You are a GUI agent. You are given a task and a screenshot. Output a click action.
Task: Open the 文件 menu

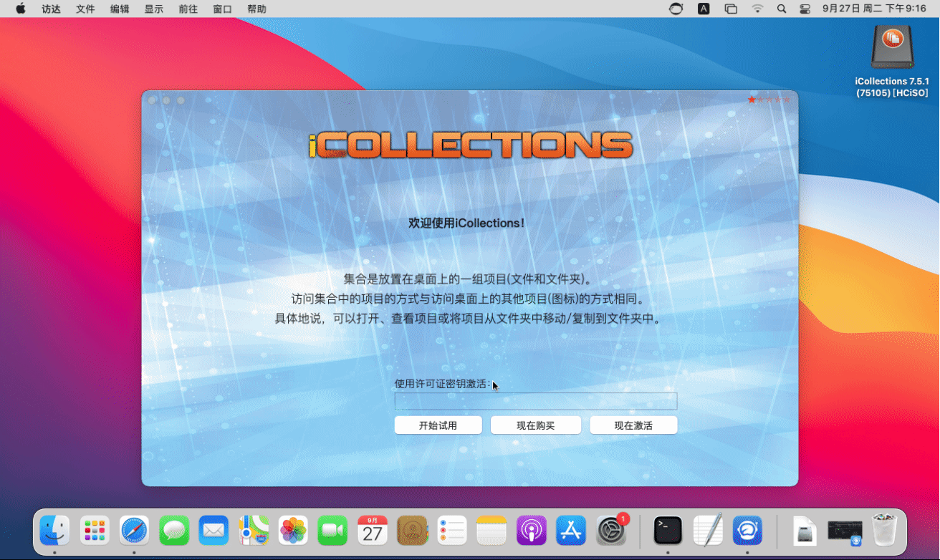coord(85,9)
